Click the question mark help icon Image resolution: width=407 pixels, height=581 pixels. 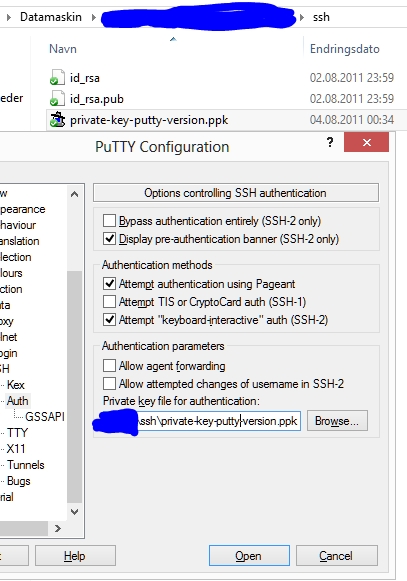330,142
